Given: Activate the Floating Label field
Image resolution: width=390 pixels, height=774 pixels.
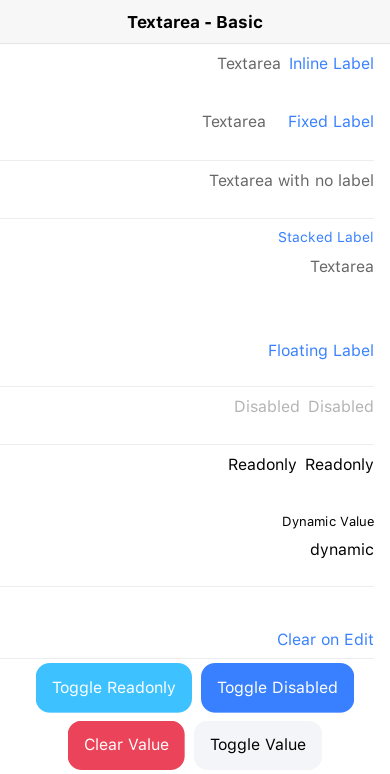Looking at the screenshot, I should point(187,351).
